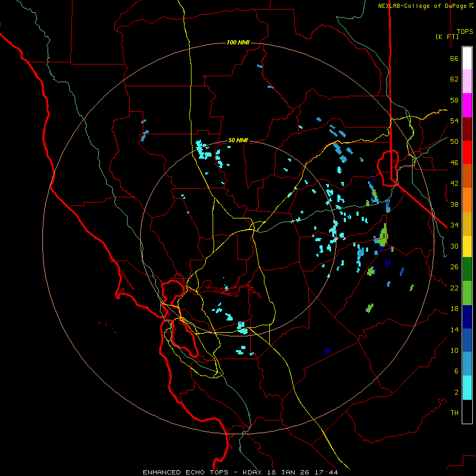Click the 26 legend value
This screenshot has width=476, height=476.
point(454,267)
